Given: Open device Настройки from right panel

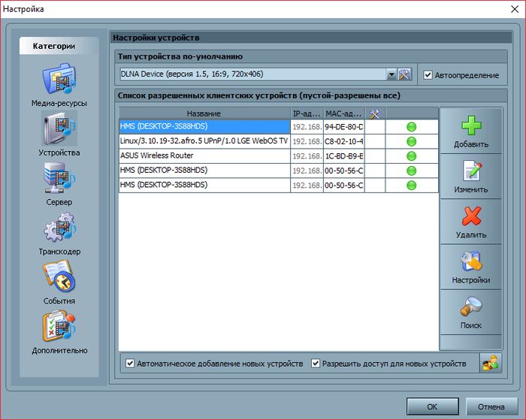Looking at the screenshot, I should pyautogui.click(x=470, y=265).
